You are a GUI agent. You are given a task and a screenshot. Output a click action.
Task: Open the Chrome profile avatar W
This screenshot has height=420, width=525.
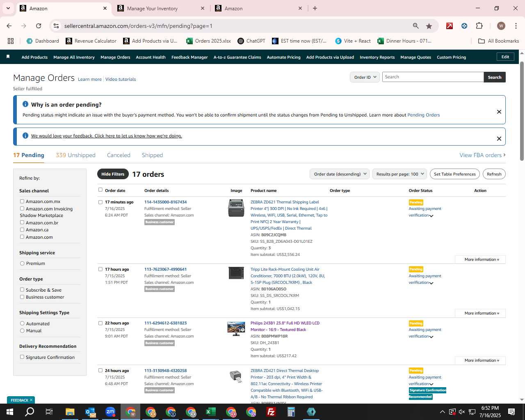(501, 26)
